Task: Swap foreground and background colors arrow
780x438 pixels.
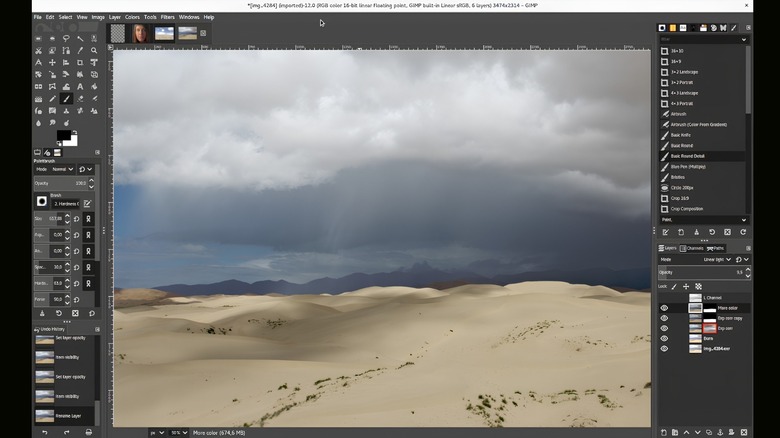Action: pyautogui.click(x=75, y=132)
